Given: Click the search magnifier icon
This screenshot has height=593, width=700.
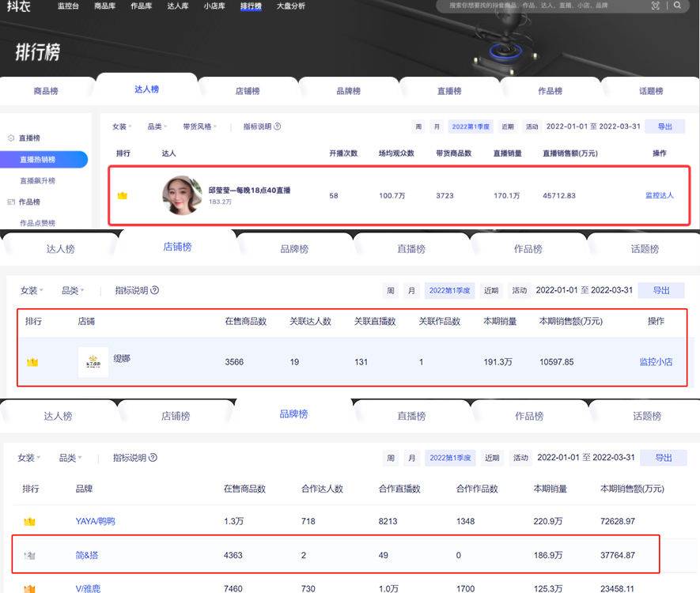Looking at the screenshot, I should [678, 6].
